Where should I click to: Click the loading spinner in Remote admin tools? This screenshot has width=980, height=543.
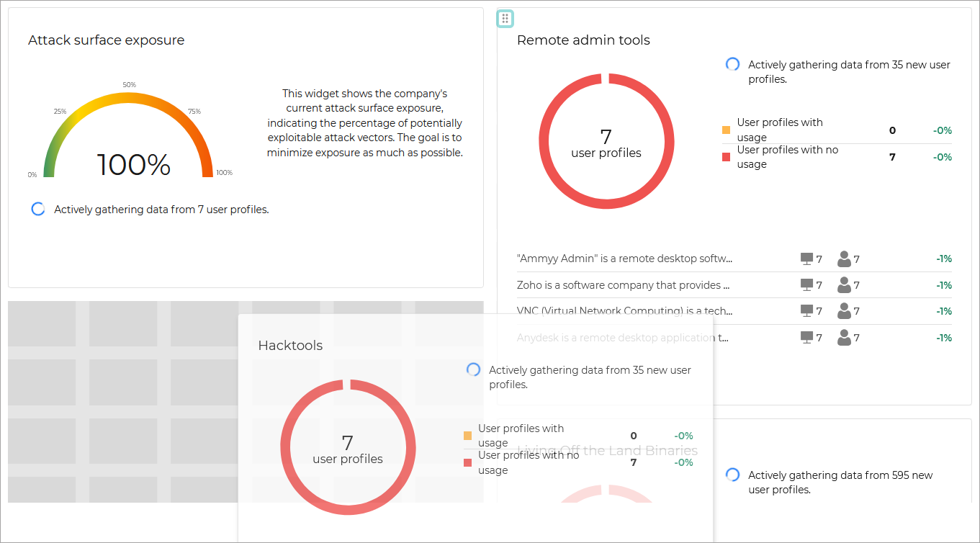tap(732, 64)
